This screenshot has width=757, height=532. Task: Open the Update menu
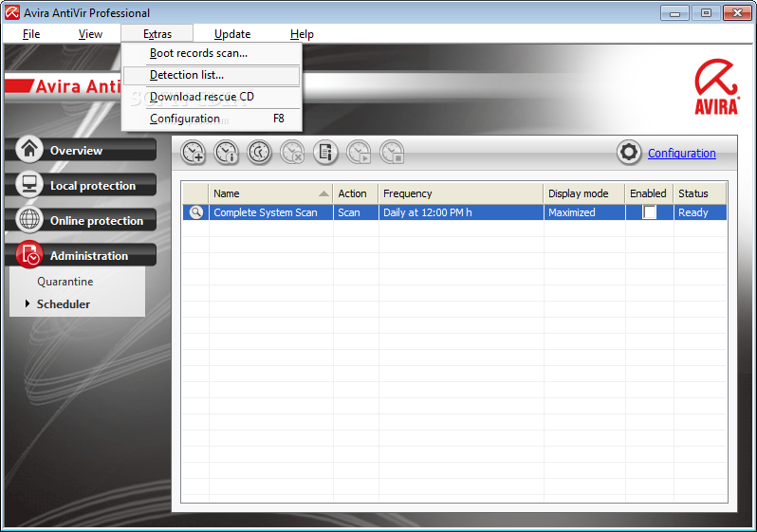click(232, 34)
